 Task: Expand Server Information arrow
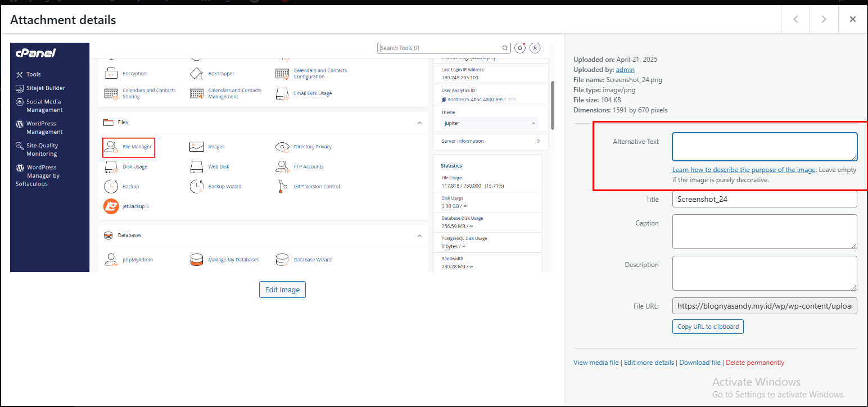click(538, 141)
